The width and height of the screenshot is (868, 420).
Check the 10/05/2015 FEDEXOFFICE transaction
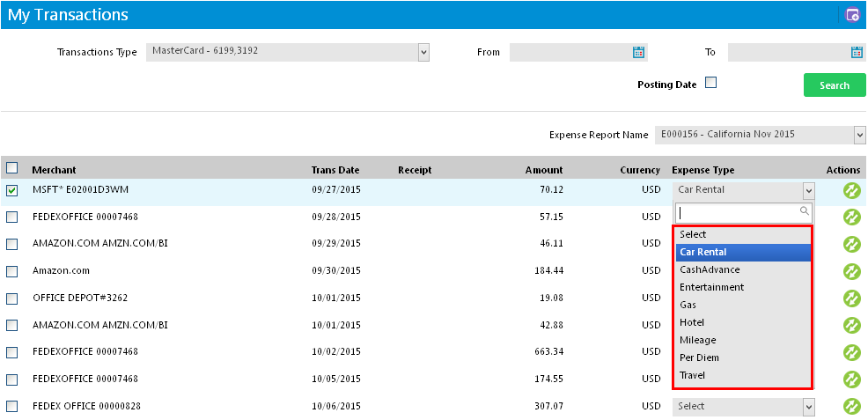(x=11, y=379)
